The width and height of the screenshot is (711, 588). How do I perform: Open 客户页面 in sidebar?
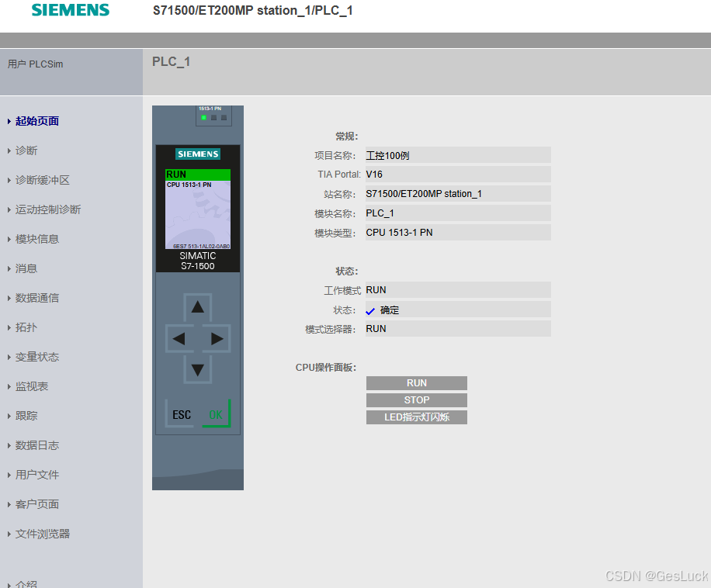coord(37,504)
